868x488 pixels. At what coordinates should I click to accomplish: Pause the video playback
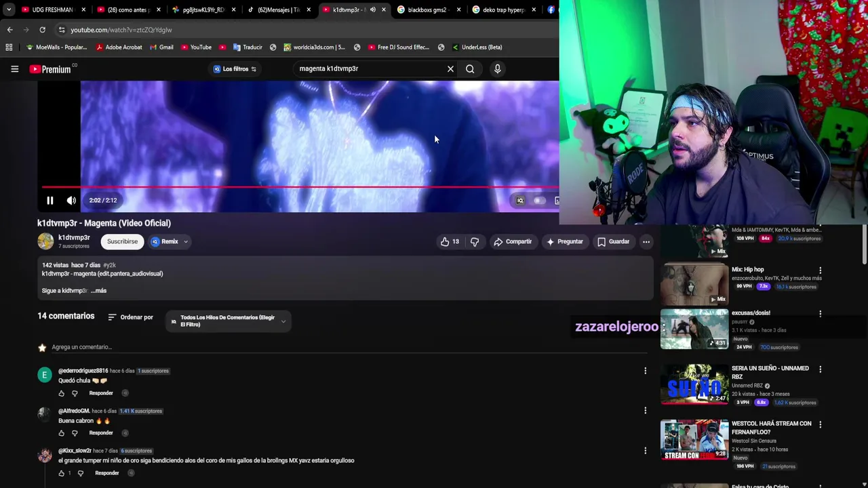(x=50, y=200)
